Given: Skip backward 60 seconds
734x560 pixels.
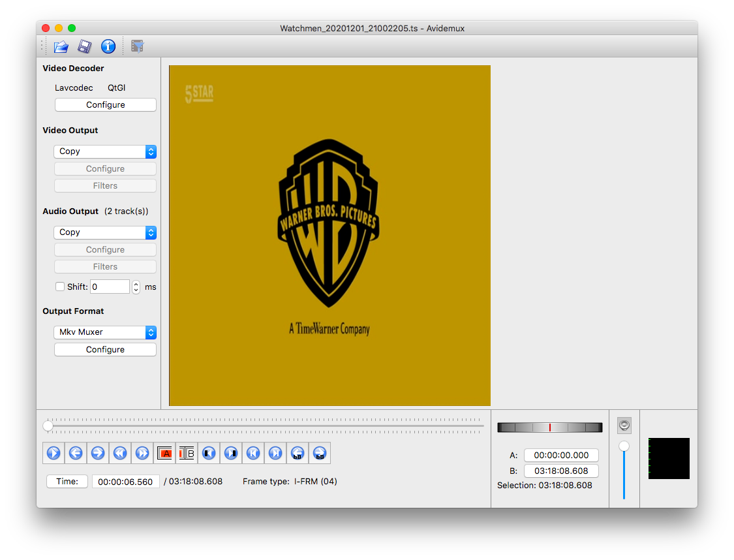Looking at the screenshot, I should (x=298, y=453).
